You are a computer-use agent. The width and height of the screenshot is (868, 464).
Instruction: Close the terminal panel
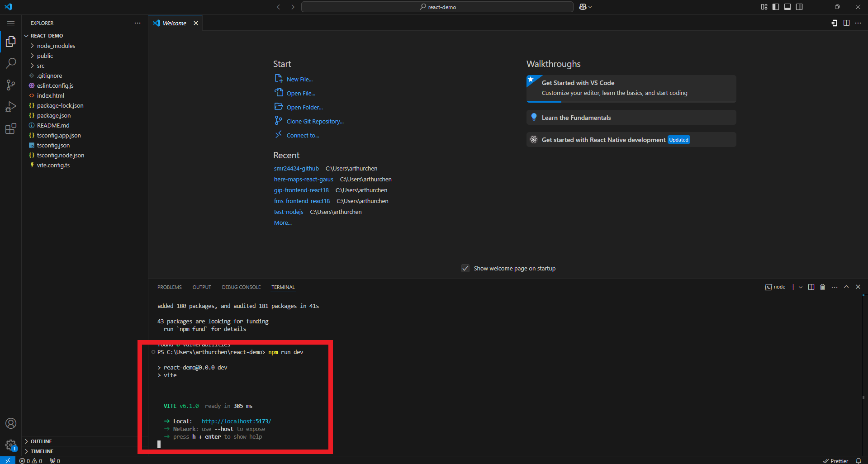(858, 287)
